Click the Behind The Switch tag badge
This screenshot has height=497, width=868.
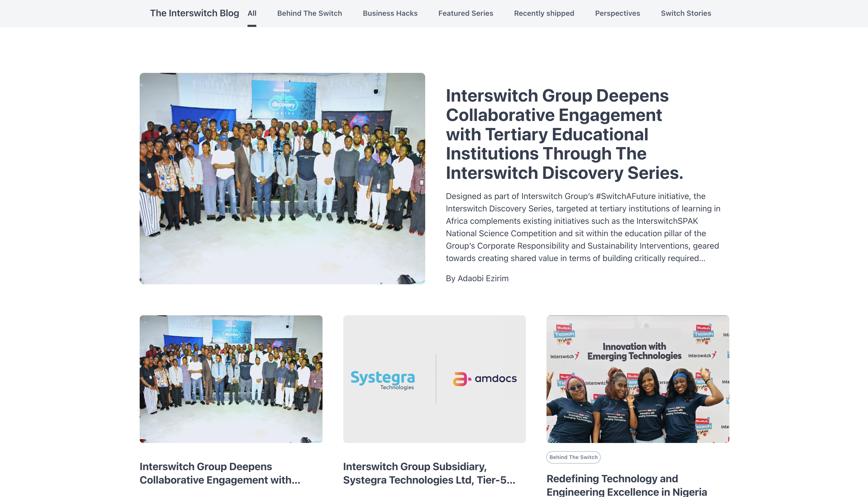[x=573, y=457]
